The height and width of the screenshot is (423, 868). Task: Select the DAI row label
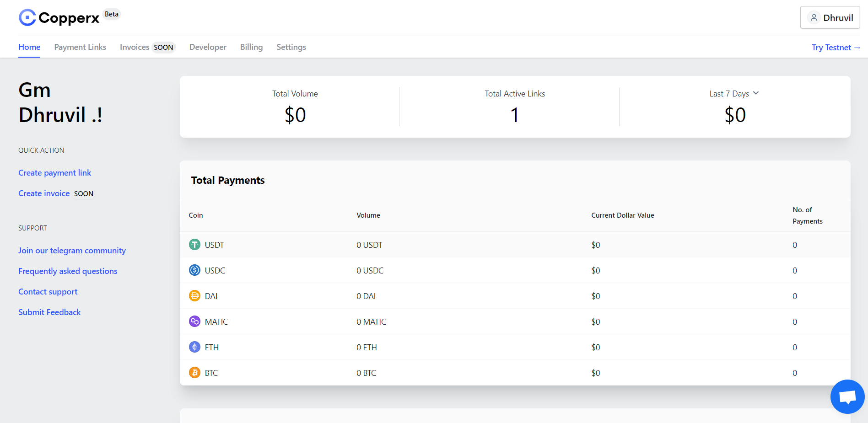pos(211,296)
